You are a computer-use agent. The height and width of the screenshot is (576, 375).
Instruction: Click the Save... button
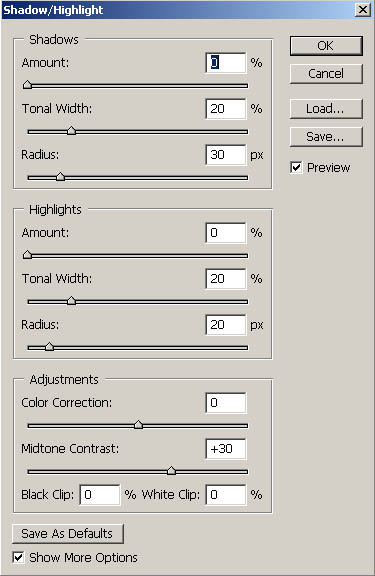click(x=326, y=137)
